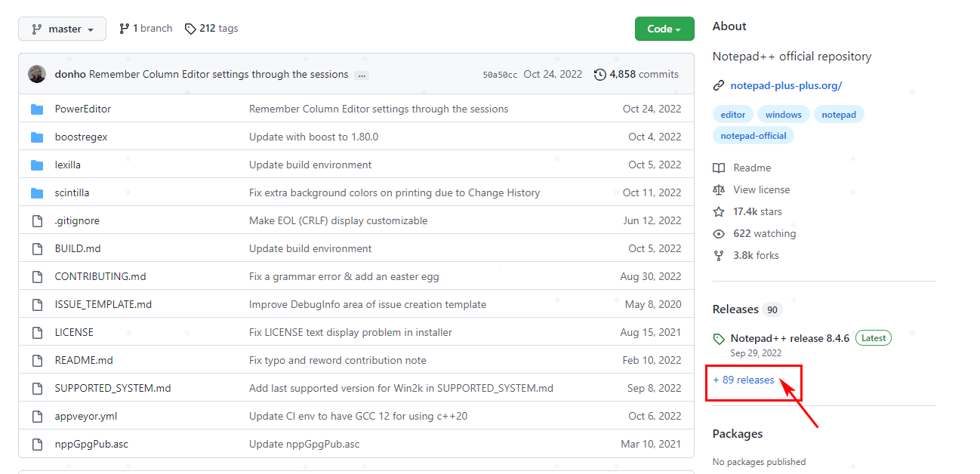Click the branch icon beside 1 branch
The height and width of the screenshot is (474, 980).
[125, 29]
